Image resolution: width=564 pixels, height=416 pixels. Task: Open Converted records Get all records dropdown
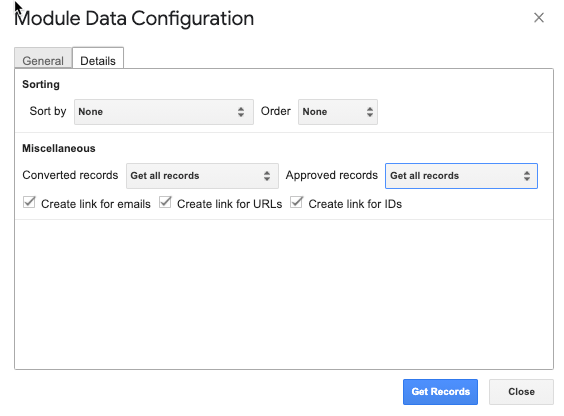202,176
